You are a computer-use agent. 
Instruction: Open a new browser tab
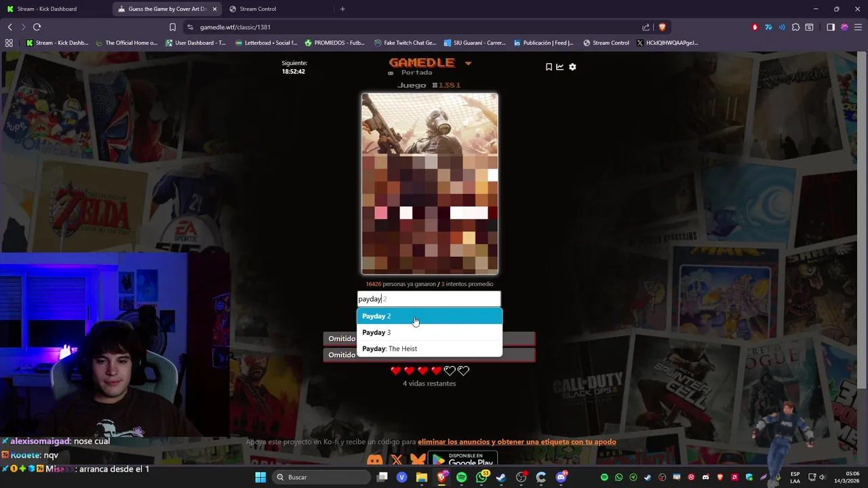coord(342,9)
